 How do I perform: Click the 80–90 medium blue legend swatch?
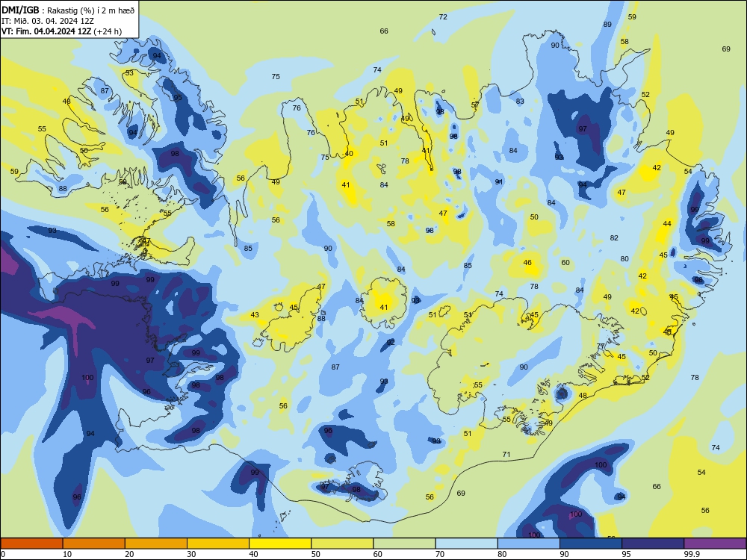529,544
